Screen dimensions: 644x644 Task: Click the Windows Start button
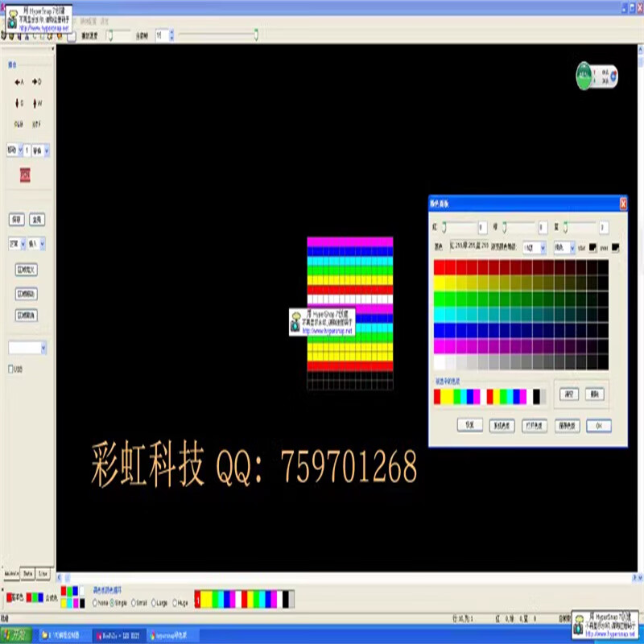[15, 635]
